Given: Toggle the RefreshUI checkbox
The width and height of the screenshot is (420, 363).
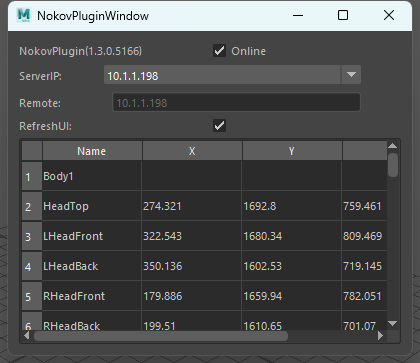Looking at the screenshot, I should pos(219,126).
